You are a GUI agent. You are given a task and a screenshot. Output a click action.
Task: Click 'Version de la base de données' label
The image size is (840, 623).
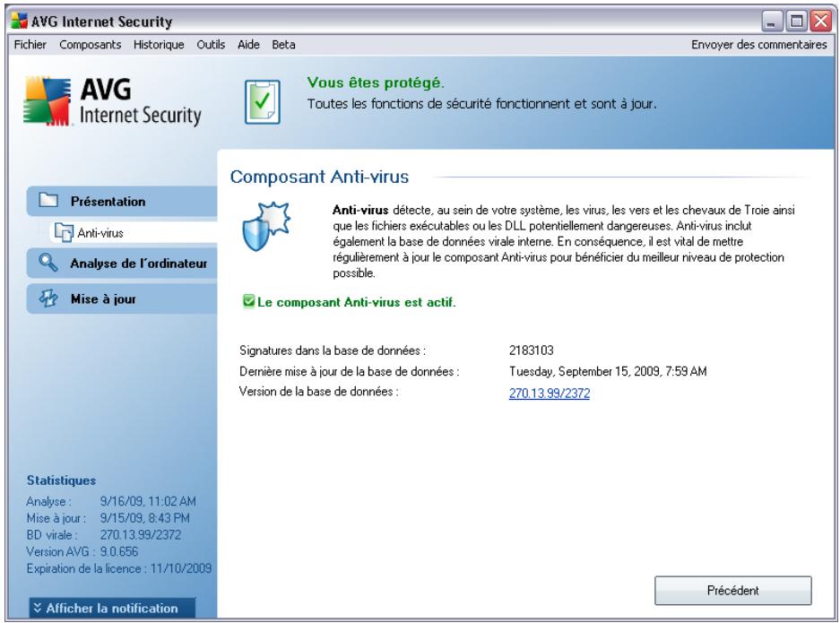319,392
